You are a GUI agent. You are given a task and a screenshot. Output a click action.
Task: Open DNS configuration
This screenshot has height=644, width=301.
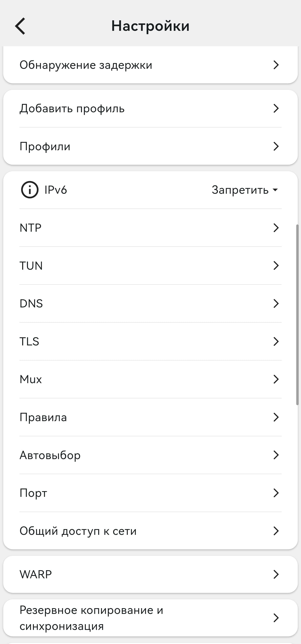[x=150, y=303]
